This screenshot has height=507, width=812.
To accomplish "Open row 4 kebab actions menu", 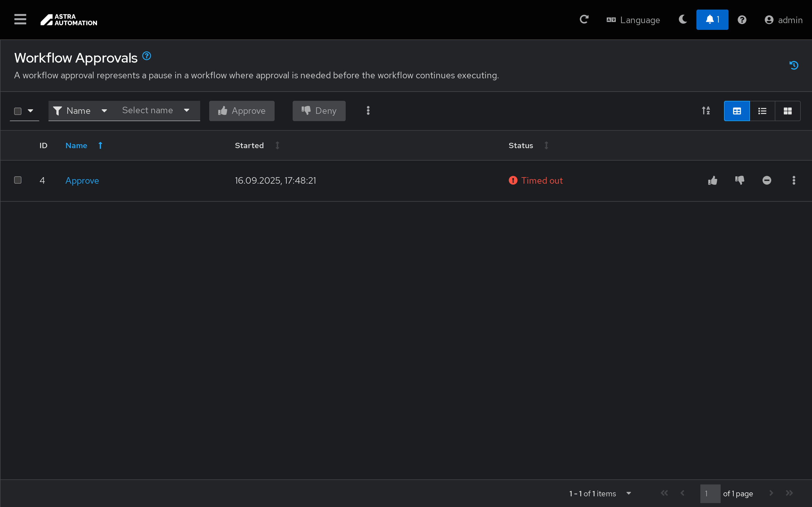I will [794, 180].
